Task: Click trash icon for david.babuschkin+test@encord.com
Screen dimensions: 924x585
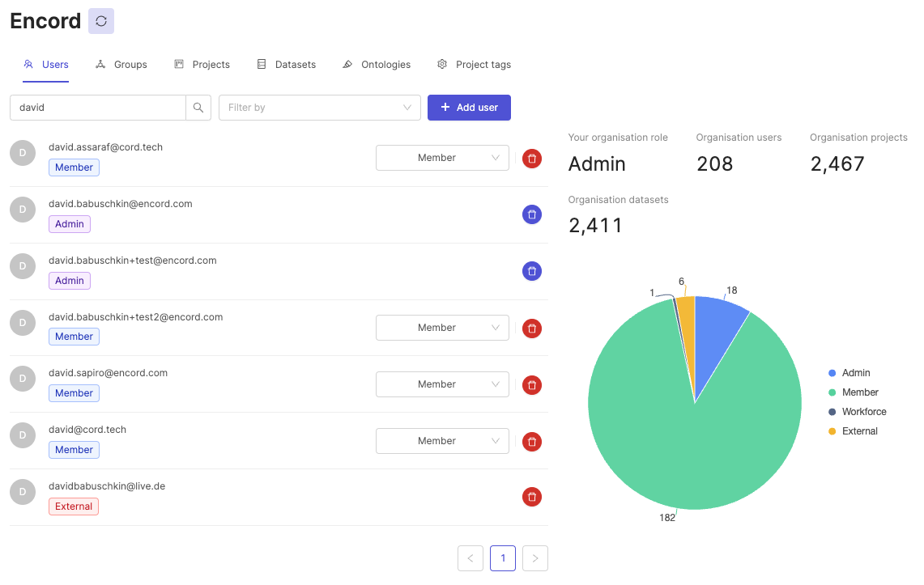Action: pyautogui.click(x=532, y=271)
